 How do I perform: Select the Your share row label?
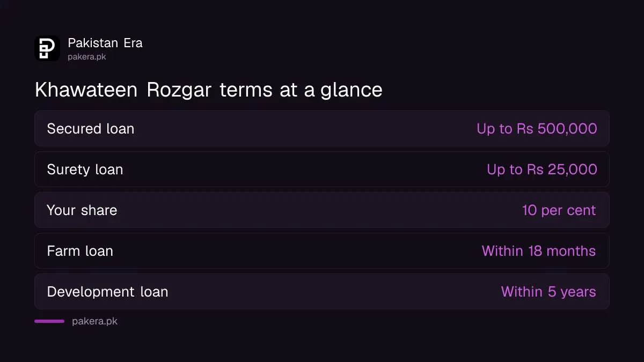pos(82,210)
